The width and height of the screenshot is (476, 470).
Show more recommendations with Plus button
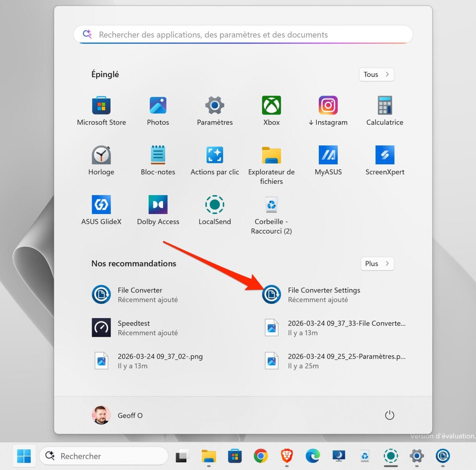click(x=377, y=263)
